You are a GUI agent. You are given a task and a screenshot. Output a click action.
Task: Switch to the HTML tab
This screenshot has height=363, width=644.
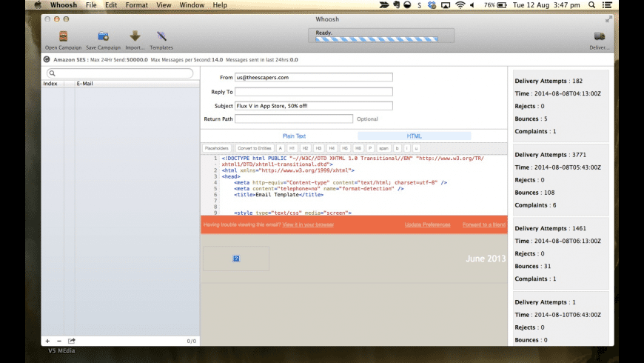pyautogui.click(x=414, y=136)
